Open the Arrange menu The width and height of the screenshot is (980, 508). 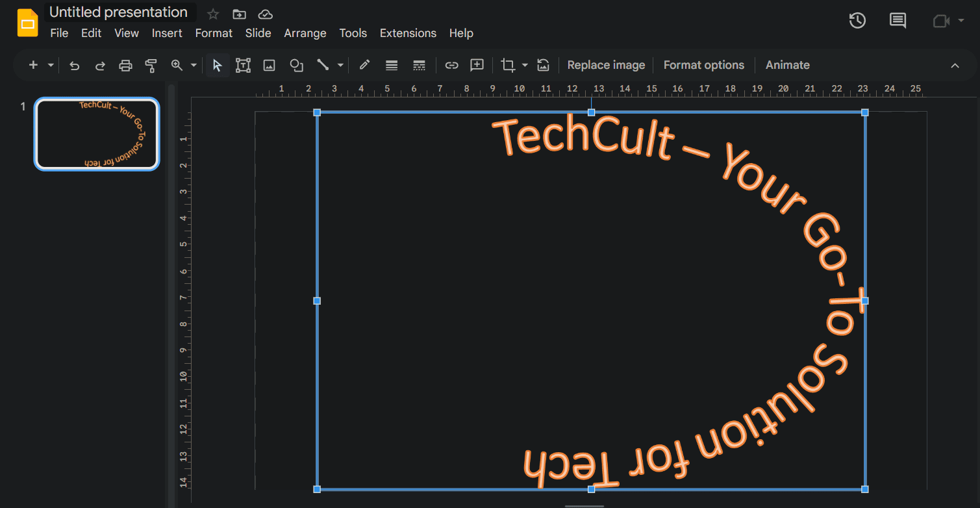coord(305,33)
